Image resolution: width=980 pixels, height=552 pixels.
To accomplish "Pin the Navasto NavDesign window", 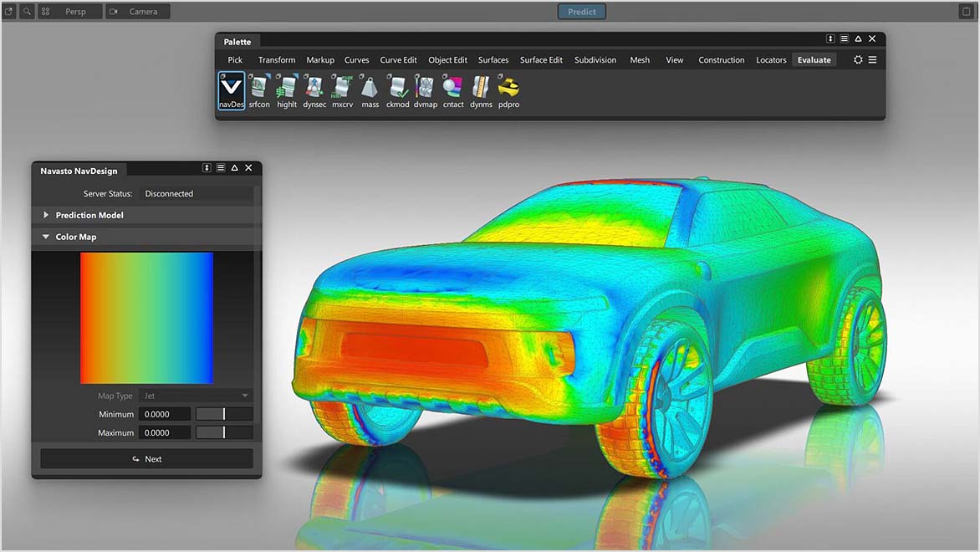I will tap(207, 167).
